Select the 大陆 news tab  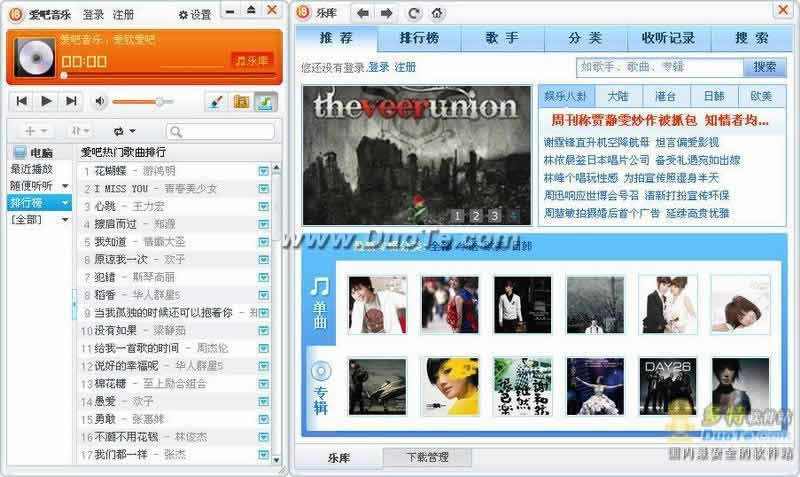tap(617, 96)
